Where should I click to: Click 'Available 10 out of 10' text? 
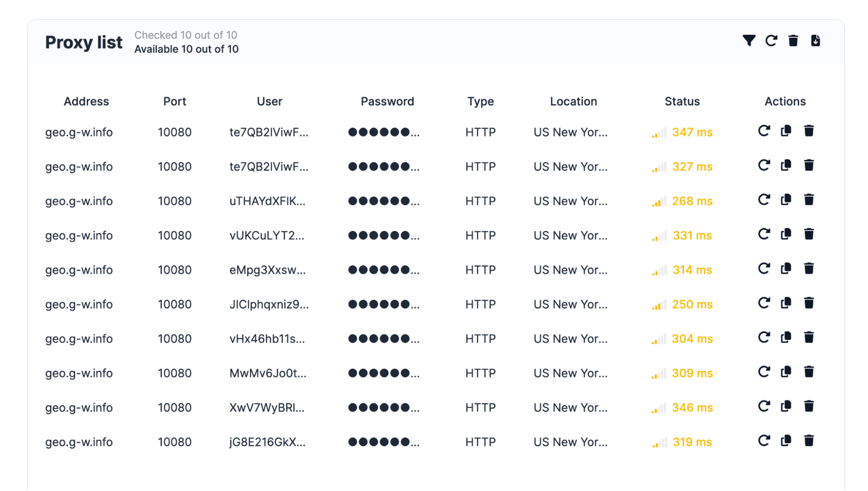[x=186, y=49]
